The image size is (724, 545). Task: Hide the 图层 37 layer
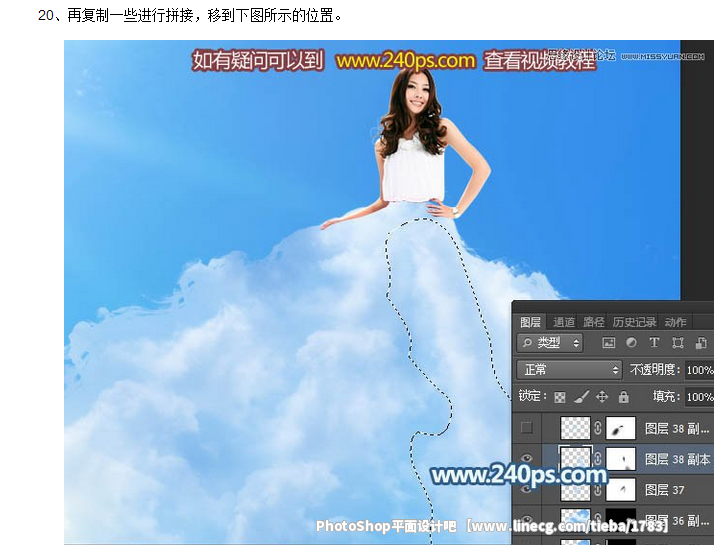(526, 489)
